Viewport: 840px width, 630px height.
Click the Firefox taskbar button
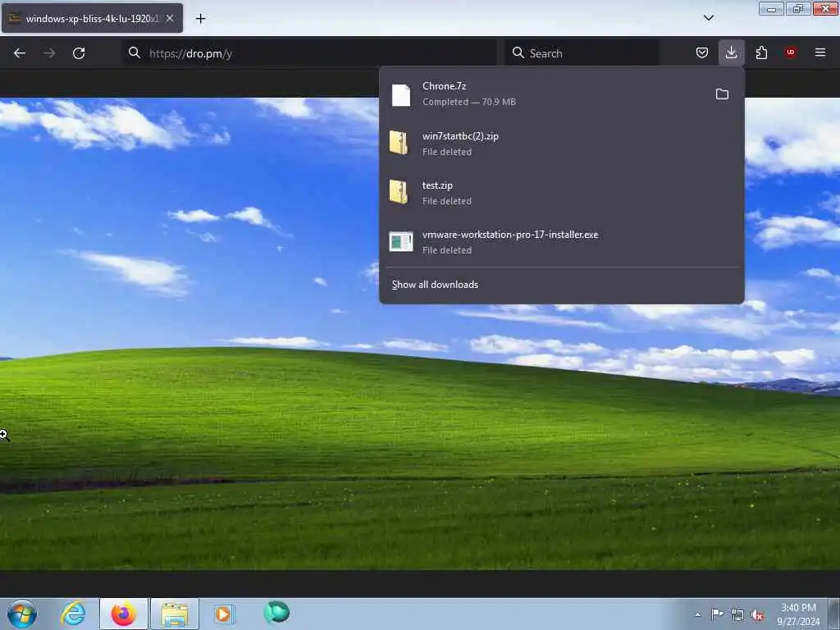click(x=124, y=614)
